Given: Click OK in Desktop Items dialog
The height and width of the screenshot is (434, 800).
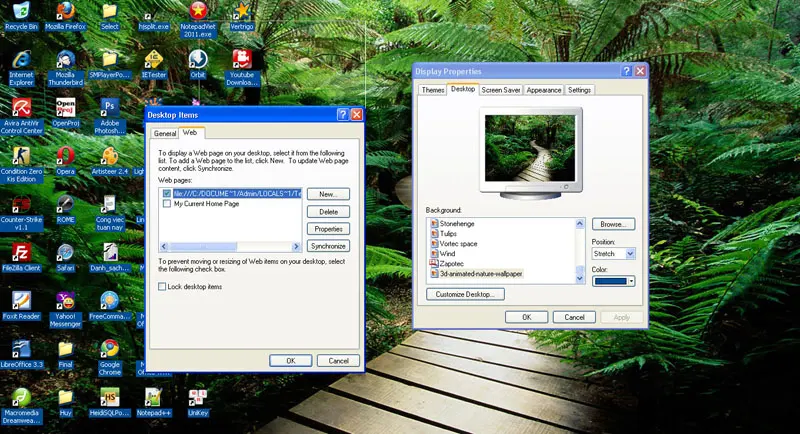Looking at the screenshot, I should (290, 361).
